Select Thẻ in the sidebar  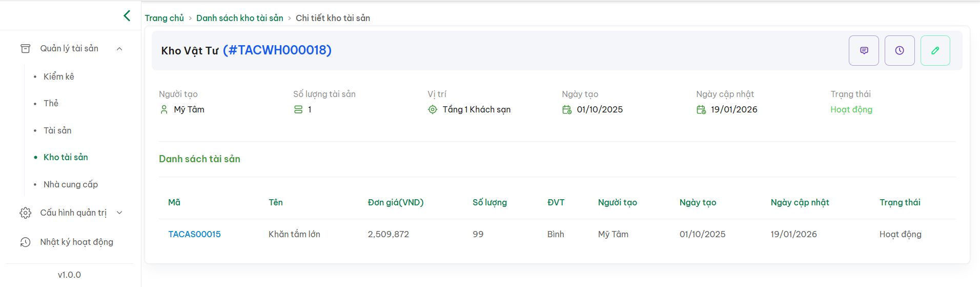(x=51, y=103)
